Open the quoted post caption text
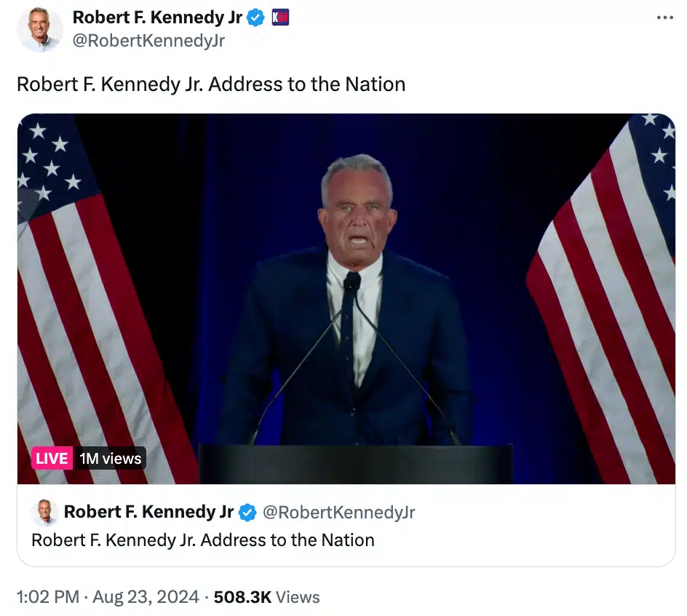This screenshot has width=687, height=616. click(203, 540)
